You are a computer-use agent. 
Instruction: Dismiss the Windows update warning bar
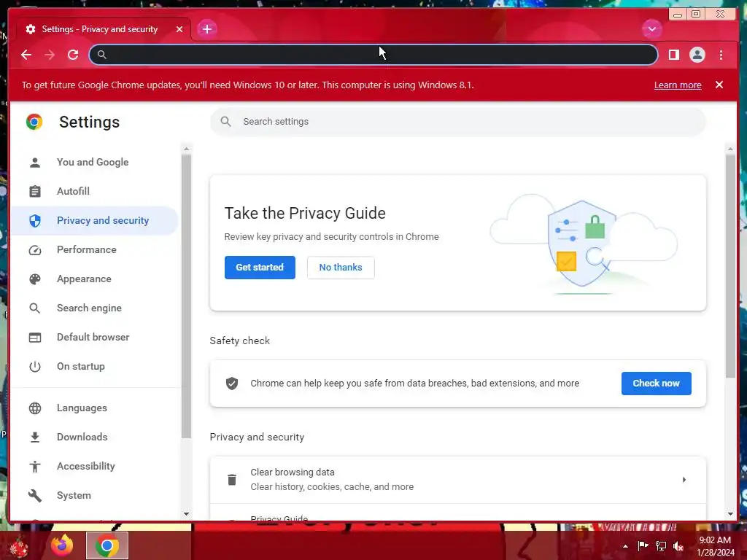[719, 85]
